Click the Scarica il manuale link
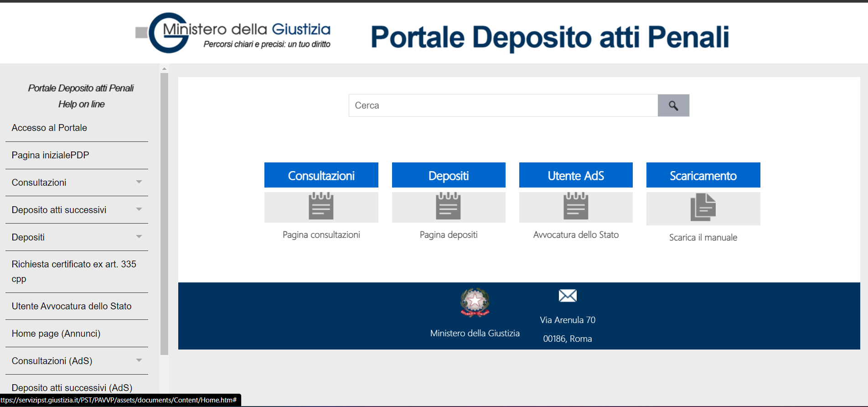The height and width of the screenshot is (407, 868). 703,237
